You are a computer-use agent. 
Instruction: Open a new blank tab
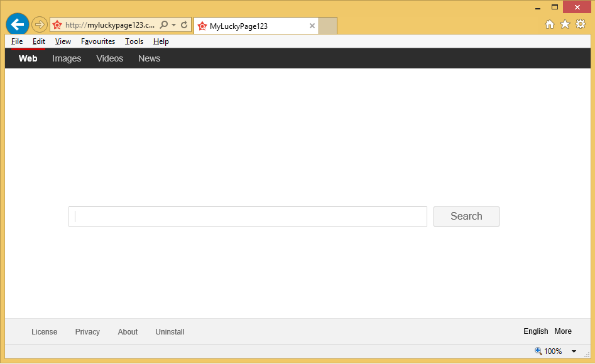328,26
